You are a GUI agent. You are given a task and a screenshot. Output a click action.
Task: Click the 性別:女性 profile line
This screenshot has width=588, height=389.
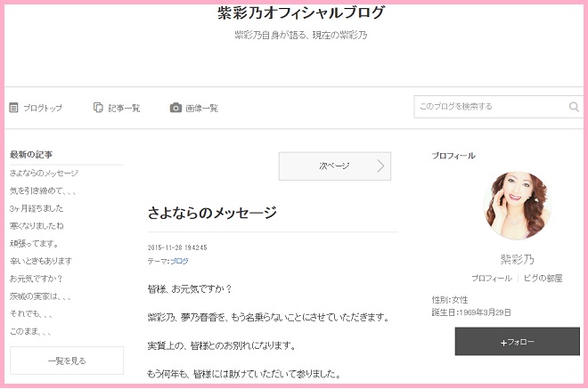tap(450, 300)
